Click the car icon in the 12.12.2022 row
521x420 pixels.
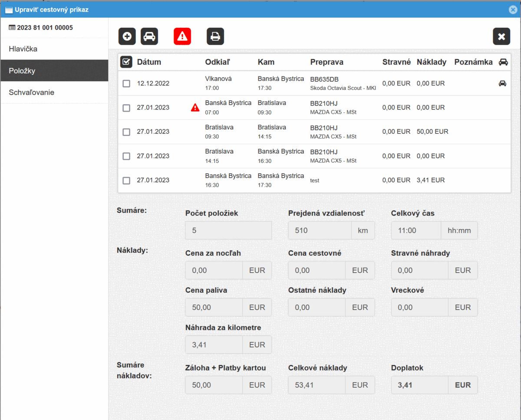(x=502, y=83)
